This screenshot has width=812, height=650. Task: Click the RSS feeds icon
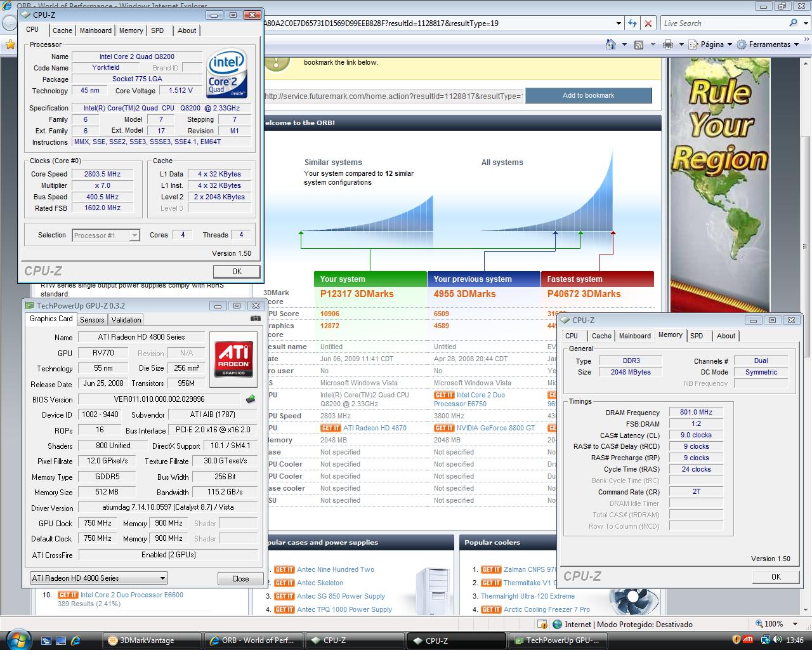639,44
